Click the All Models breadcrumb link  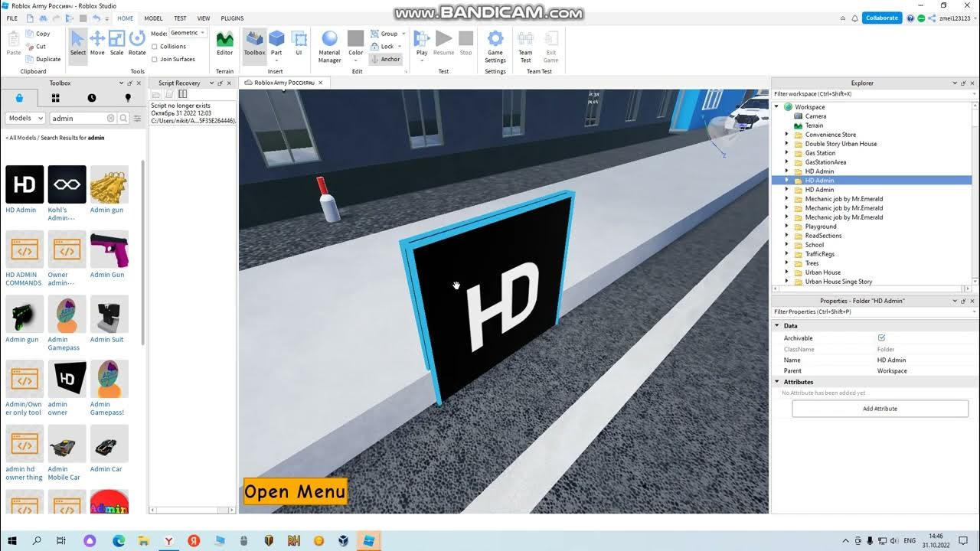[22, 138]
